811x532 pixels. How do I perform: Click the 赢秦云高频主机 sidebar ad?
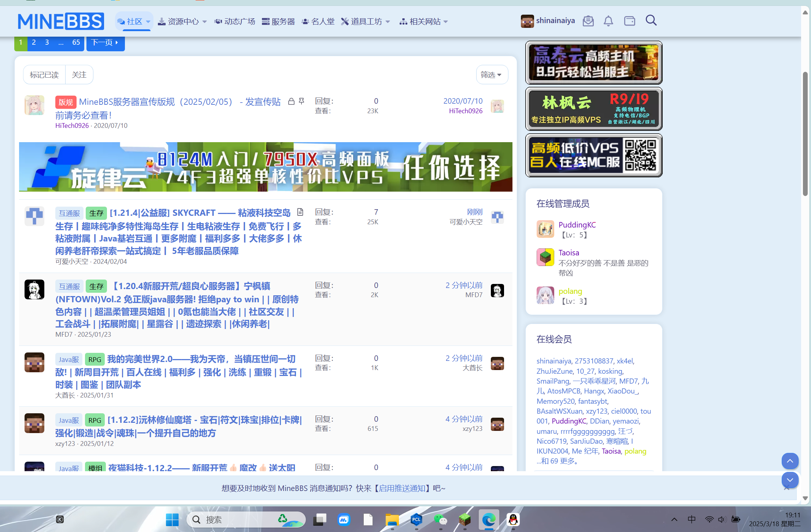[594, 63]
